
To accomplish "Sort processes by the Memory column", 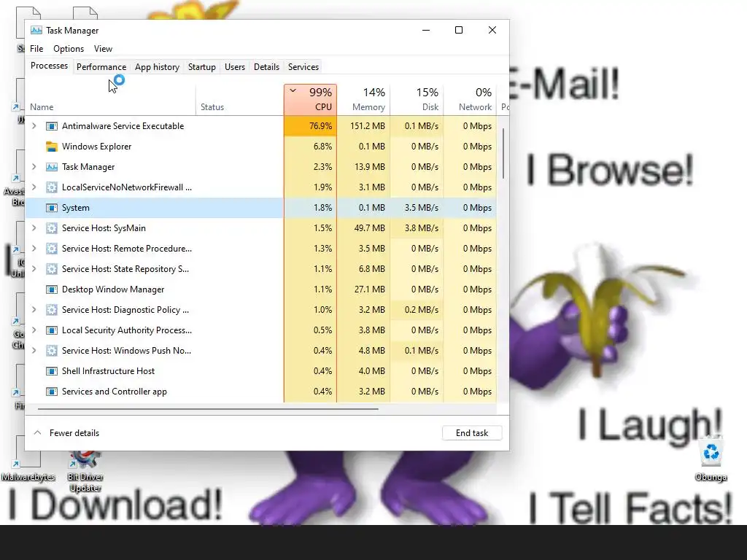I will click(364, 99).
